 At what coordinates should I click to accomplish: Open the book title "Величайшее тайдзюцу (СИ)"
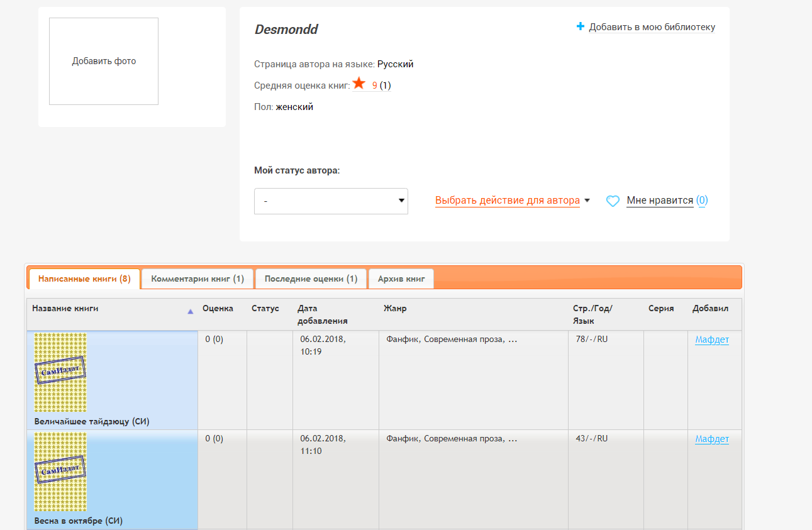point(92,421)
